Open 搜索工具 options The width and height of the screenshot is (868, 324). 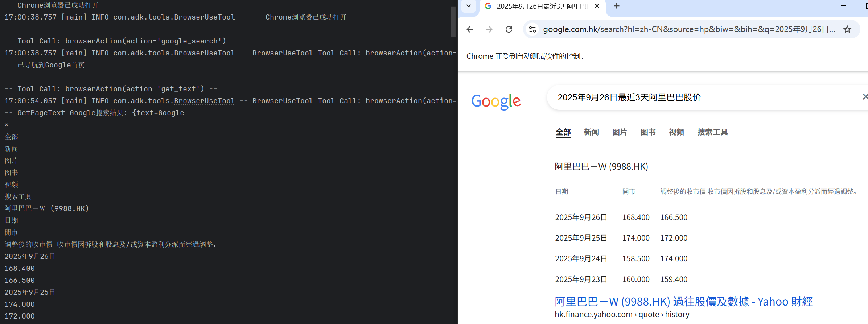pos(712,132)
